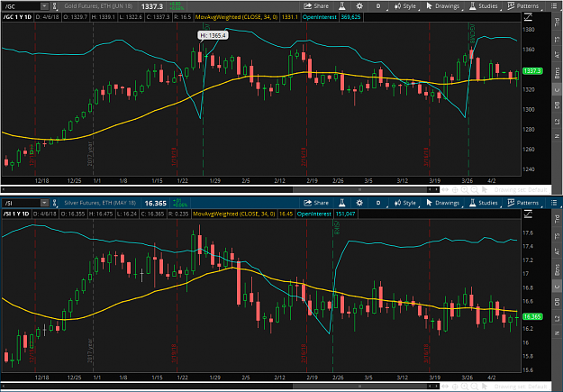563x392 pixels.
Task: Expand the /SI symbol dropdown arrow
Action: (44, 203)
